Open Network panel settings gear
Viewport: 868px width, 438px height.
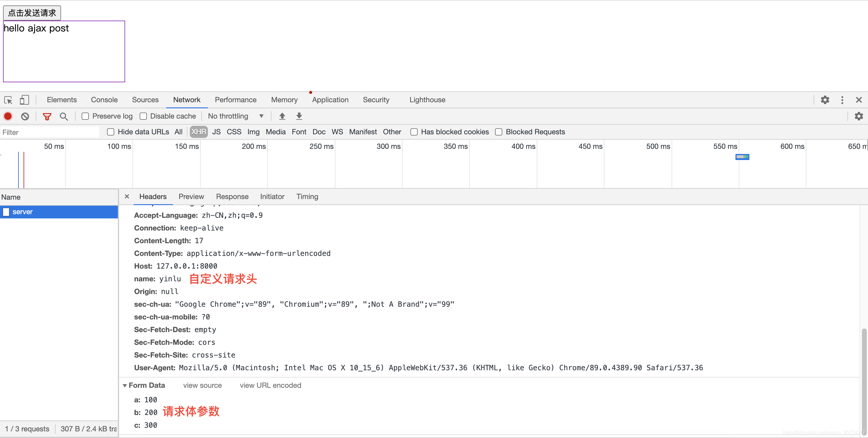pos(859,116)
